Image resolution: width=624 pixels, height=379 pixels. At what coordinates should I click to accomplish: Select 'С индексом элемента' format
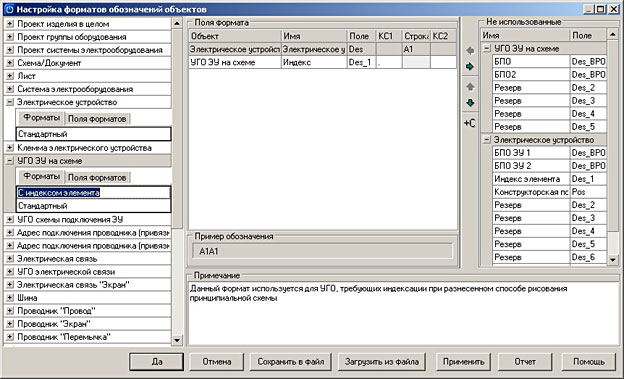(x=94, y=193)
